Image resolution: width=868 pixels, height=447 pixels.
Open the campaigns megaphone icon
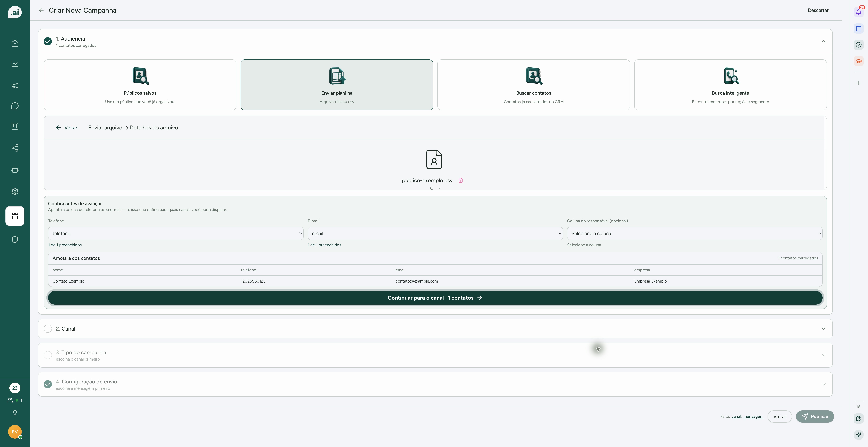click(15, 85)
